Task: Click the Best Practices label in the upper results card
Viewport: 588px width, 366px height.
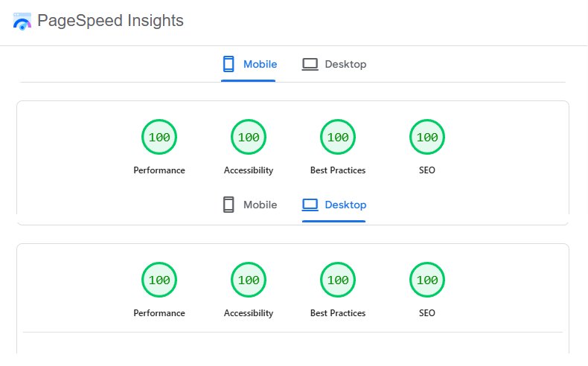Action: [x=338, y=170]
